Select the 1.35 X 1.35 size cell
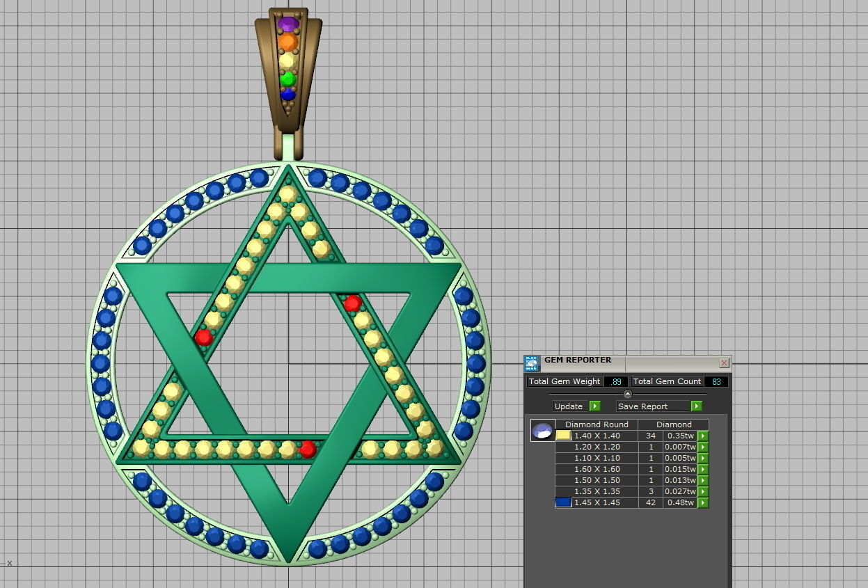 [597, 491]
